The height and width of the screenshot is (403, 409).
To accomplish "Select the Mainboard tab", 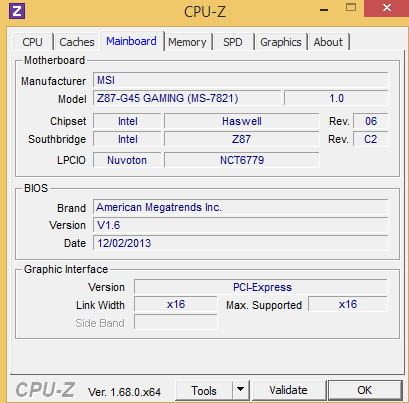I will point(131,41).
